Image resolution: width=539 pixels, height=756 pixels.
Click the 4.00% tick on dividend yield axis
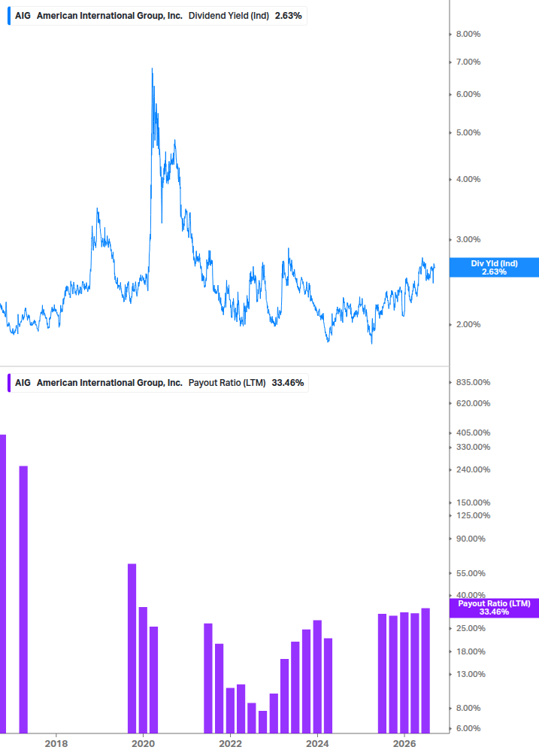pyautogui.click(x=468, y=179)
